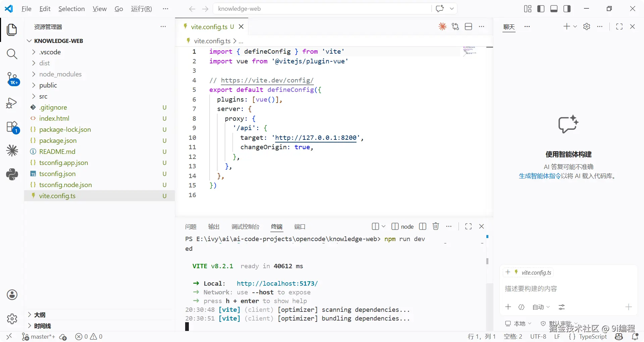This screenshot has width=644, height=342.
Task: Toggle the bottom panel visibility
Action: click(554, 9)
